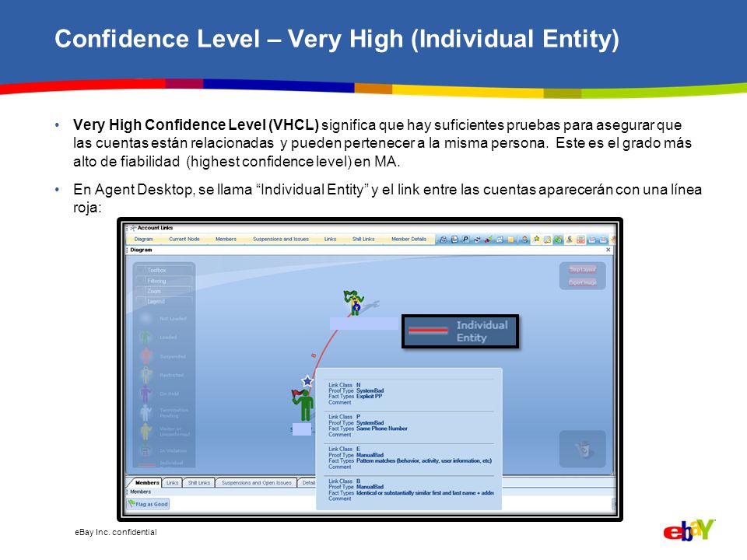Click the trash bin icon in the diagram
This screenshot has width=747, height=560.
(583, 449)
